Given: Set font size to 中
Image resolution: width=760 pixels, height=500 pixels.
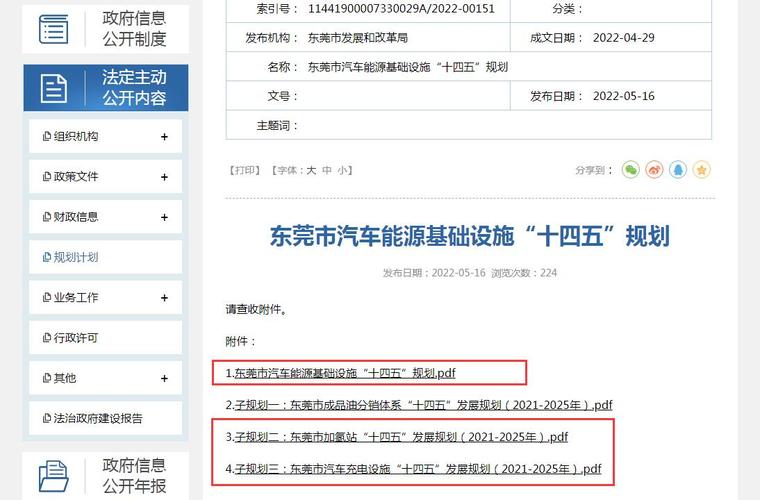Looking at the screenshot, I should click(x=327, y=171).
